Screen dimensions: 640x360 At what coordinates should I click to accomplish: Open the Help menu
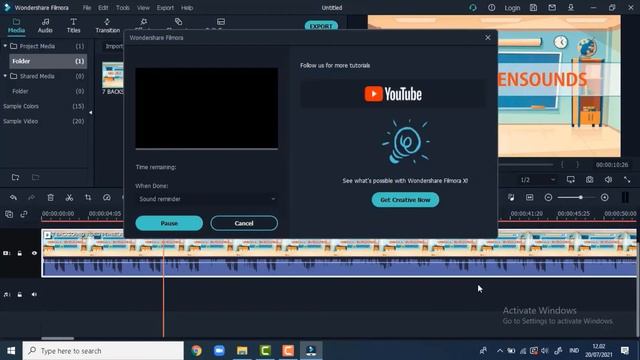pyautogui.click(x=187, y=8)
